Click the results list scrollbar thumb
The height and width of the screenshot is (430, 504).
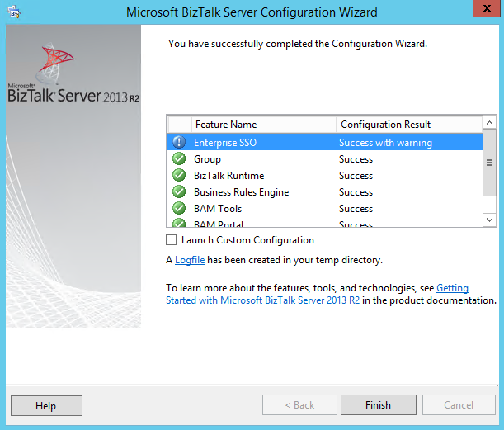point(489,162)
